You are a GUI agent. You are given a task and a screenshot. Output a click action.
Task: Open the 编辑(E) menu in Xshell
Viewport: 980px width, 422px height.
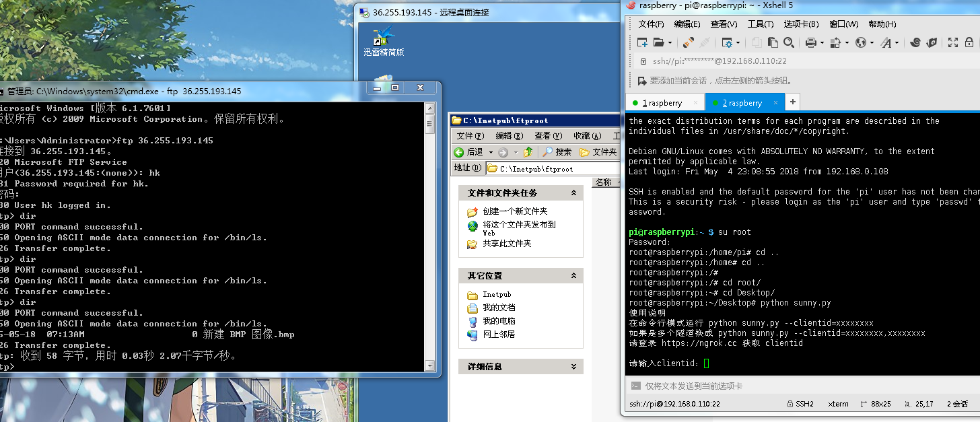[x=687, y=24]
